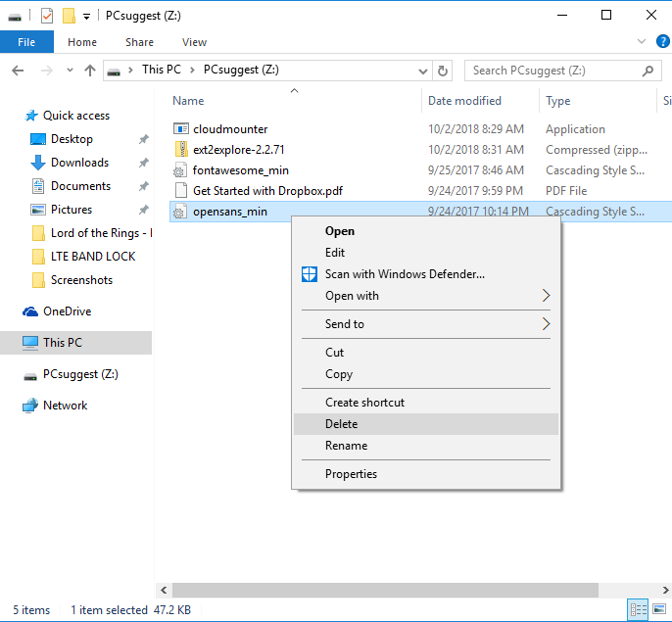Click the New folder quick access icon

click(68, 15)
